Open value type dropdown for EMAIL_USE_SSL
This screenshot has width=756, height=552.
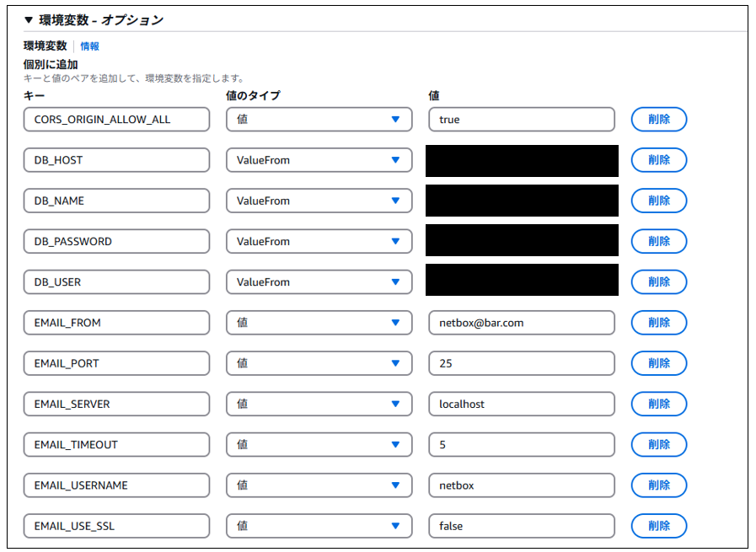point(319,526)
